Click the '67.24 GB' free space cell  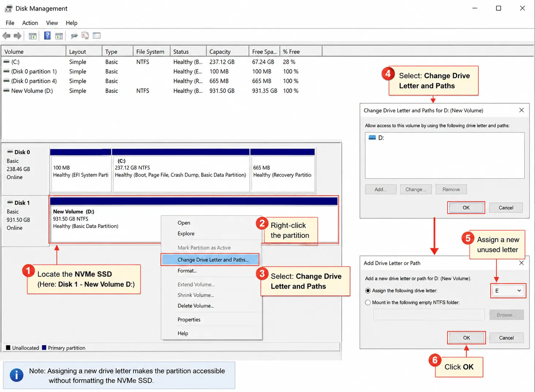click(x=263, y=62)
